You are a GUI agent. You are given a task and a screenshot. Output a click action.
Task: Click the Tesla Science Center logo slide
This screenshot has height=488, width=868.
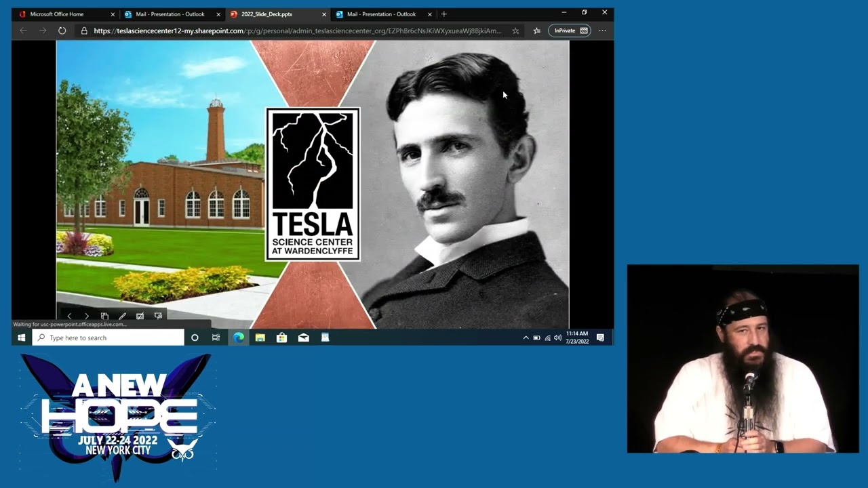point(313,184)
